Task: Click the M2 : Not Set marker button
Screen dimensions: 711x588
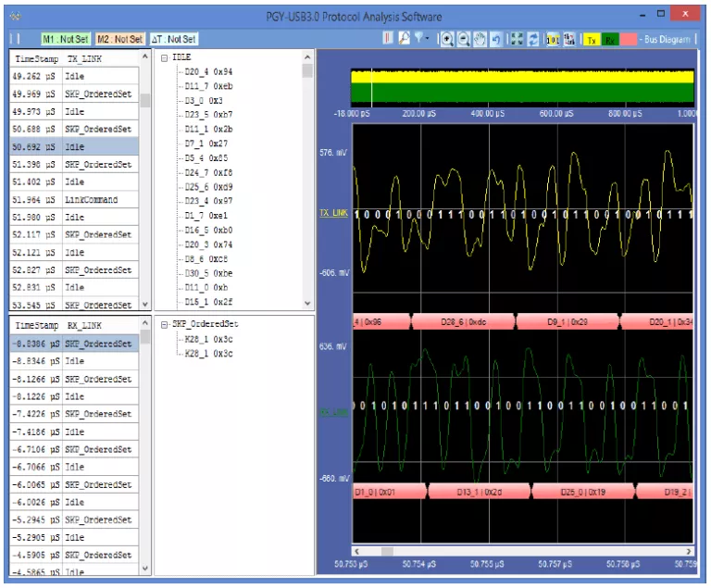Action: [x=119, y=40]
